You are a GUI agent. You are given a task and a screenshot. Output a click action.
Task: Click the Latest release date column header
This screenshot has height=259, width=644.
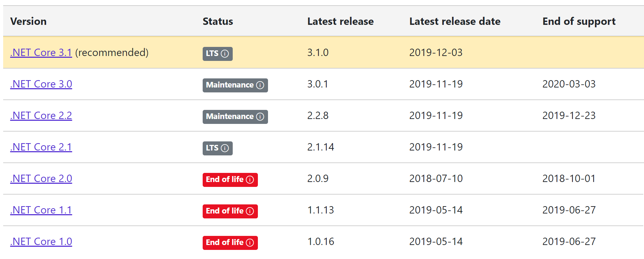tap(455, 21)
